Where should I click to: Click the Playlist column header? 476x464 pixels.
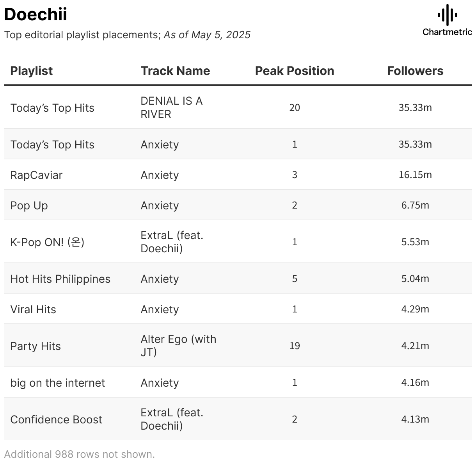(32, 71)
